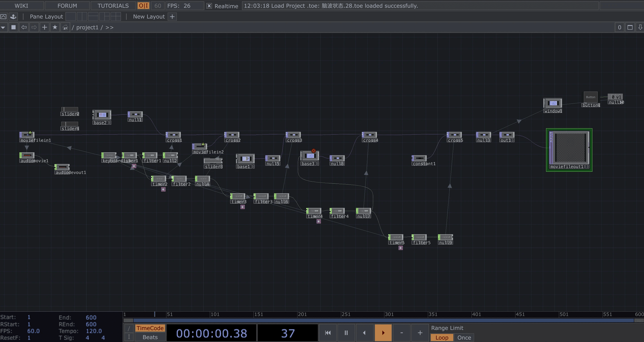Expand pane with maximize window icon

point(630,27)
